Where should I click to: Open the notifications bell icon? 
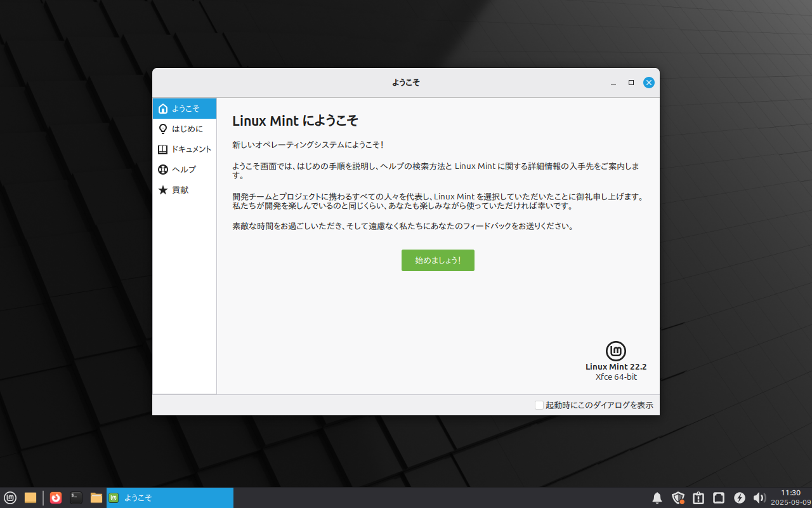point(657,498)
